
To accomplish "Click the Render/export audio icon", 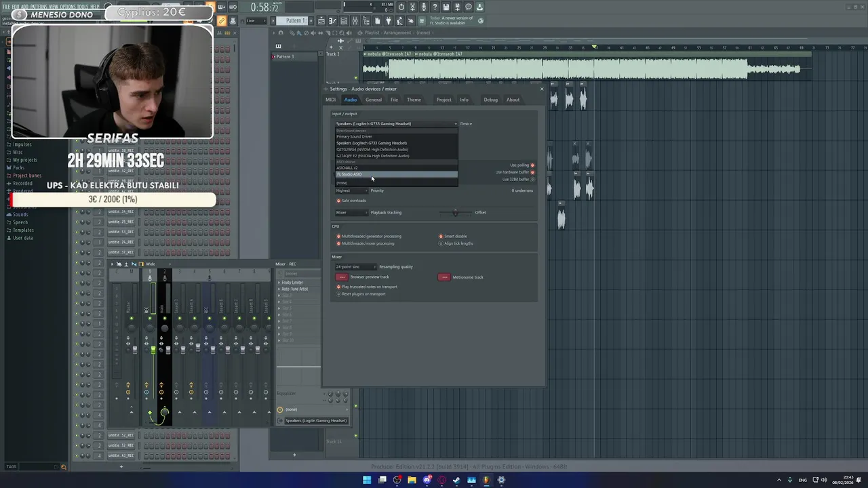I will click(457, 7).
